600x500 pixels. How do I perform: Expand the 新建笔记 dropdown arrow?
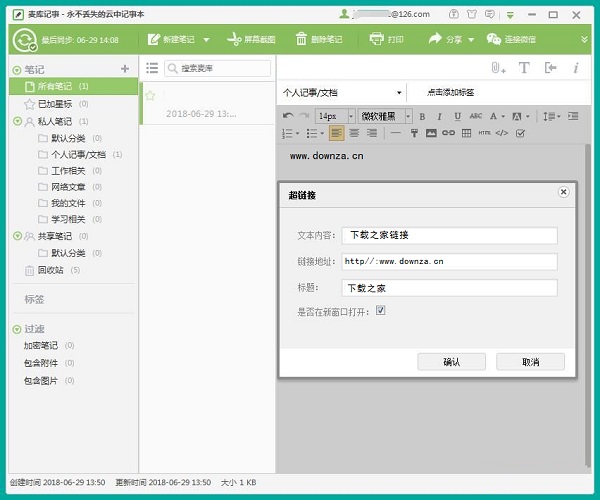click(x=207, y=39)
